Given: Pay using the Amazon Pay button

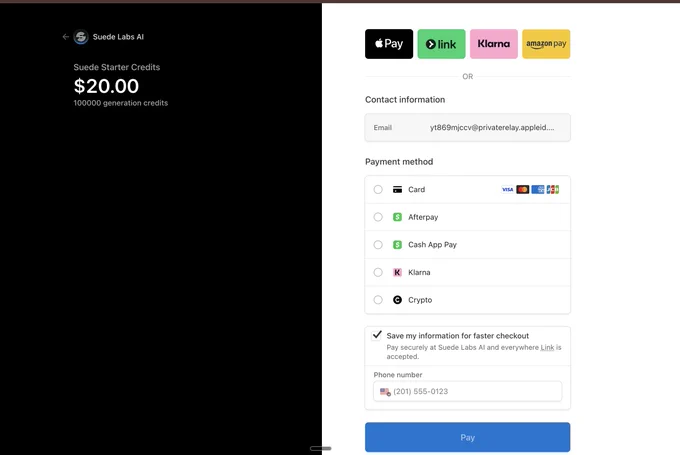Looking at the screenshot, I should click(546, 44).
